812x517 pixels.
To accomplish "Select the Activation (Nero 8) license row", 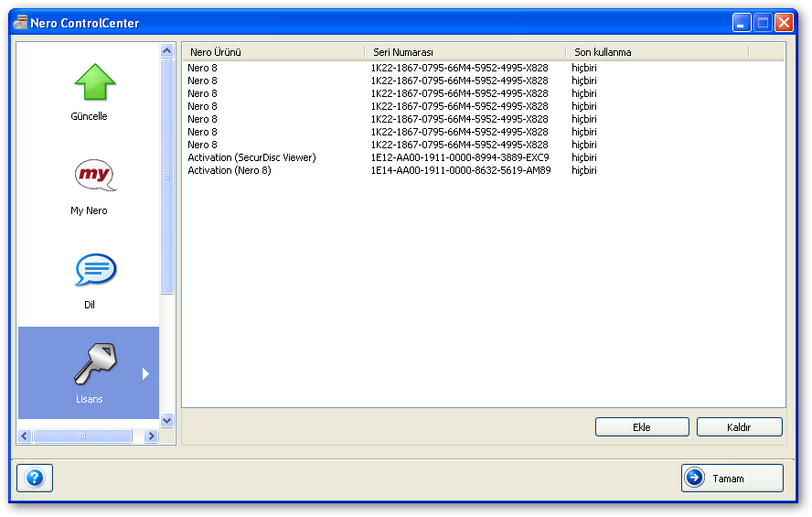I will point(483,170).
